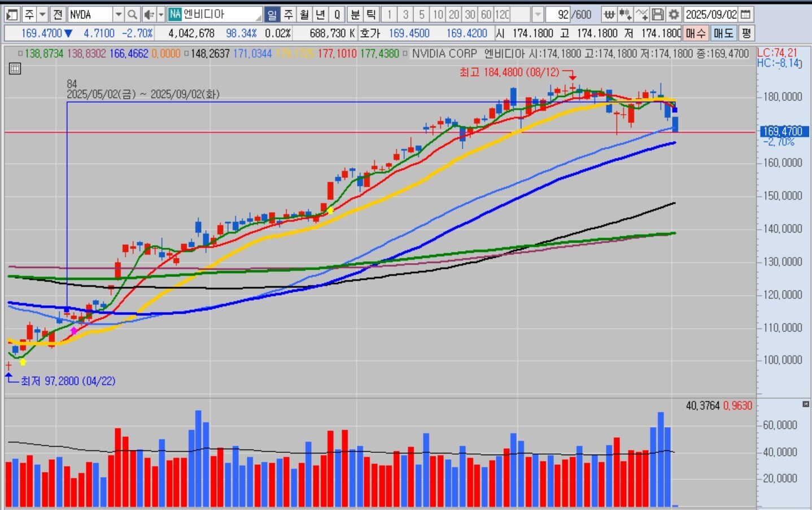Choose the 60 interval button

(x=486, y=14)
